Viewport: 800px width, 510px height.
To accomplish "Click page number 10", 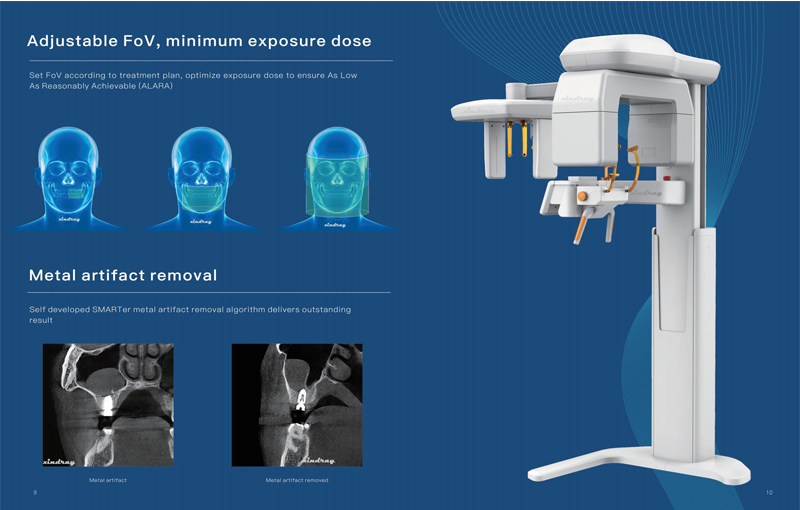I will (769, 493).
